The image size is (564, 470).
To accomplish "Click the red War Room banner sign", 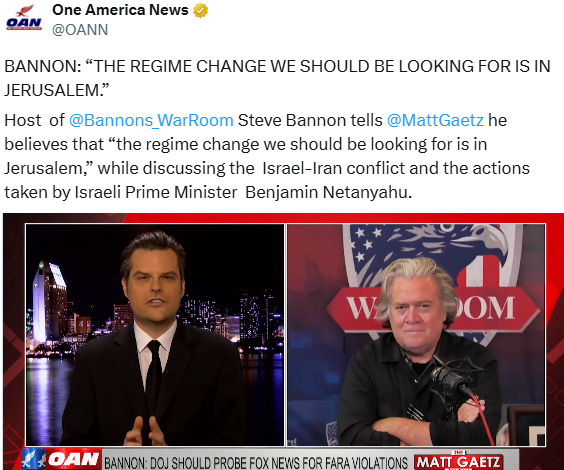I will click(433, 309).
